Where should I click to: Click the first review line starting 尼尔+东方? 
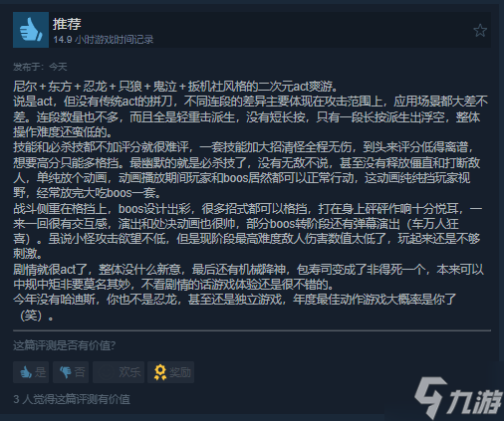tap(175, 87)
